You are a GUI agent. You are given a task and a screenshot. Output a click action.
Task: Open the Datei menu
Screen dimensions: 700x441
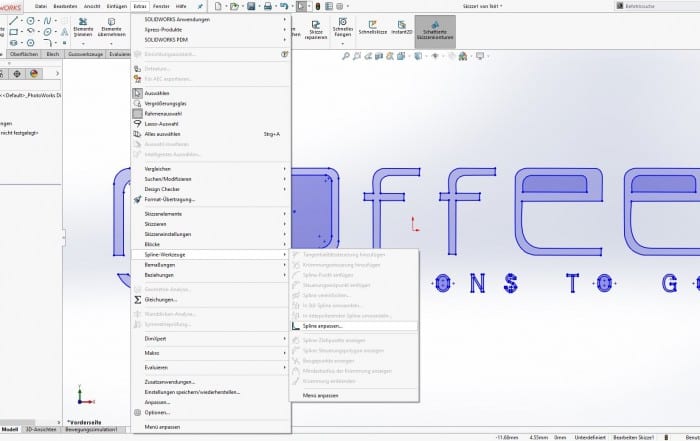(x=41, y=6)
